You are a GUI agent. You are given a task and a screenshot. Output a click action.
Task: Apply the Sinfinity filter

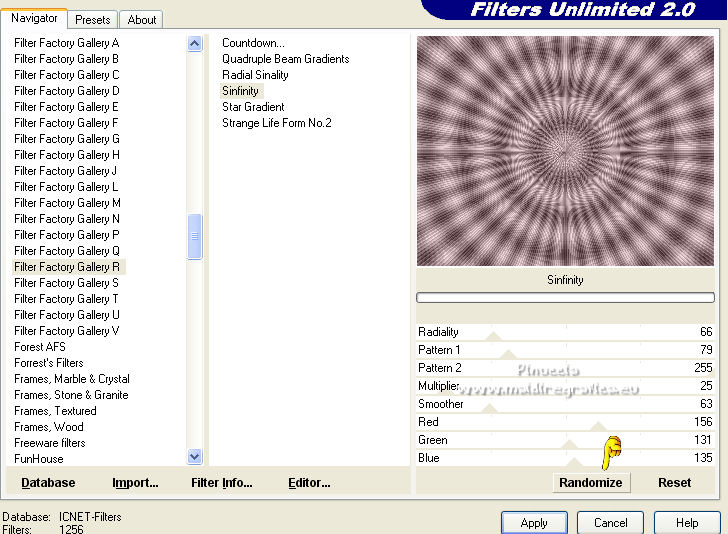534,523
